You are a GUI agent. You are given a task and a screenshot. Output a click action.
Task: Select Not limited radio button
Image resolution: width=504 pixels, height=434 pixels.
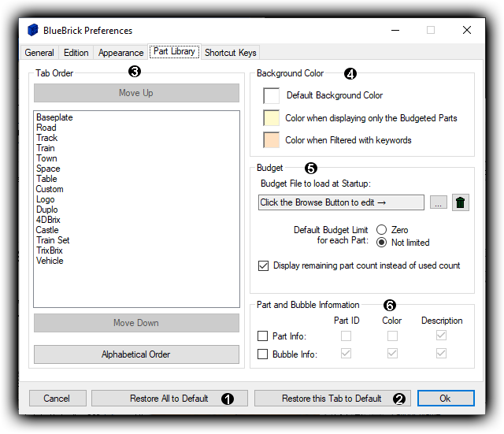[381, 243]
